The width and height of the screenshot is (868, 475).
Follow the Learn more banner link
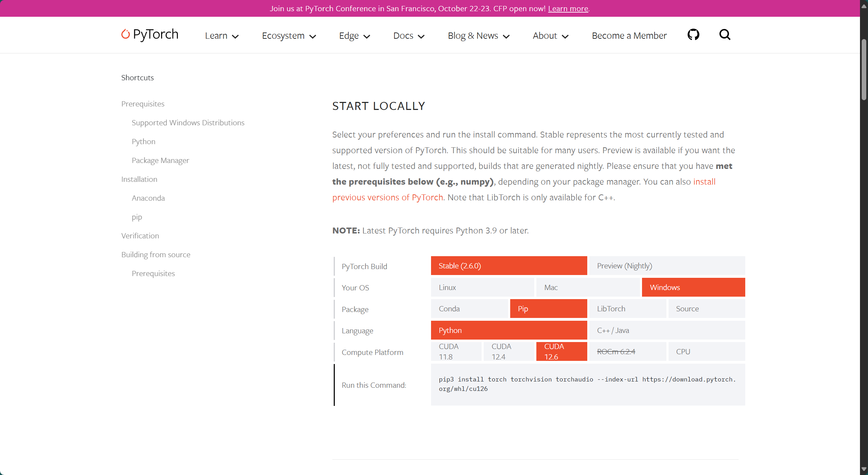pos(568,8)
